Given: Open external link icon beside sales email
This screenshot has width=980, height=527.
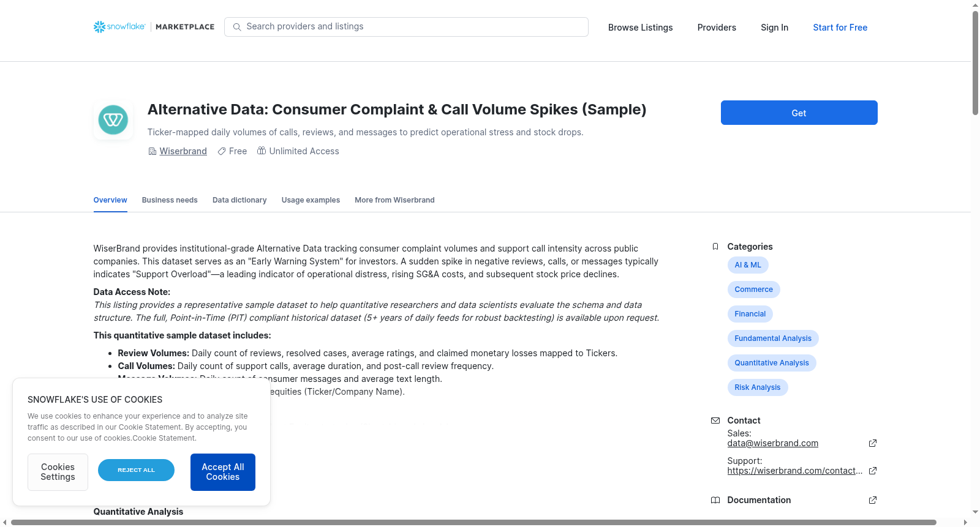Looking at the screenshot, I should point(873,443).
